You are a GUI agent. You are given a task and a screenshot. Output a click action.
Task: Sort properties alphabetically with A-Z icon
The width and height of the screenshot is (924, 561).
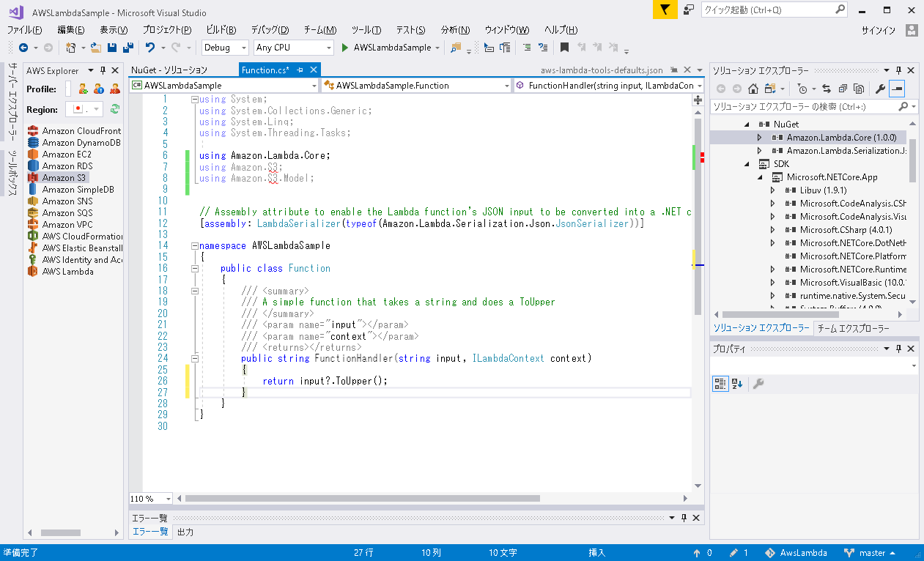pyautogui.click(x=737, y=384)
